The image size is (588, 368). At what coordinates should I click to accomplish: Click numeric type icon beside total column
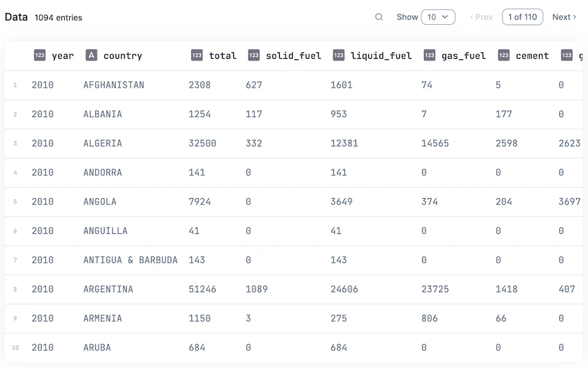click(x=197, y=55)
